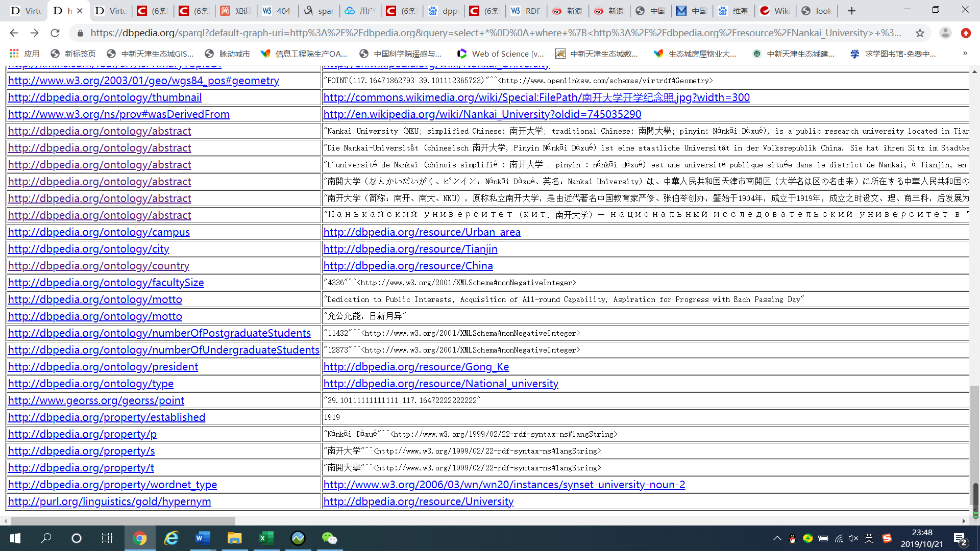
Task: Open WeChat from the taskbar
Action: (x=330, y=538)
